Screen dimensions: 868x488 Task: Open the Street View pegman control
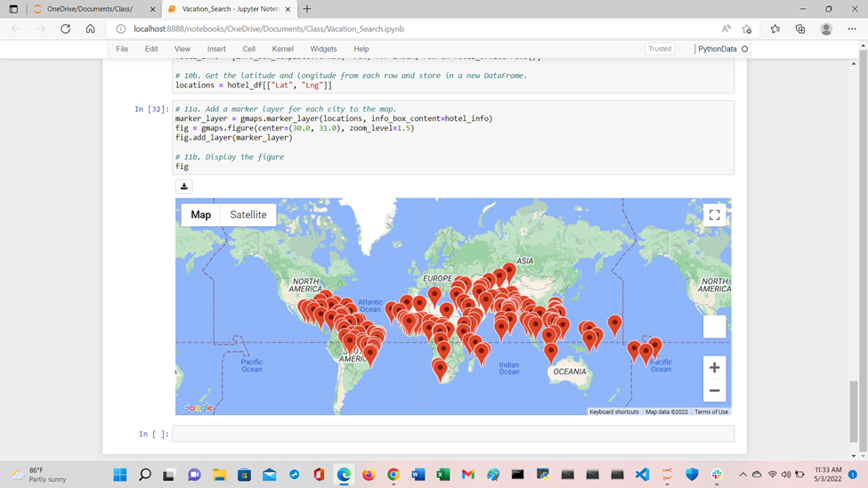tap(714, 327)
